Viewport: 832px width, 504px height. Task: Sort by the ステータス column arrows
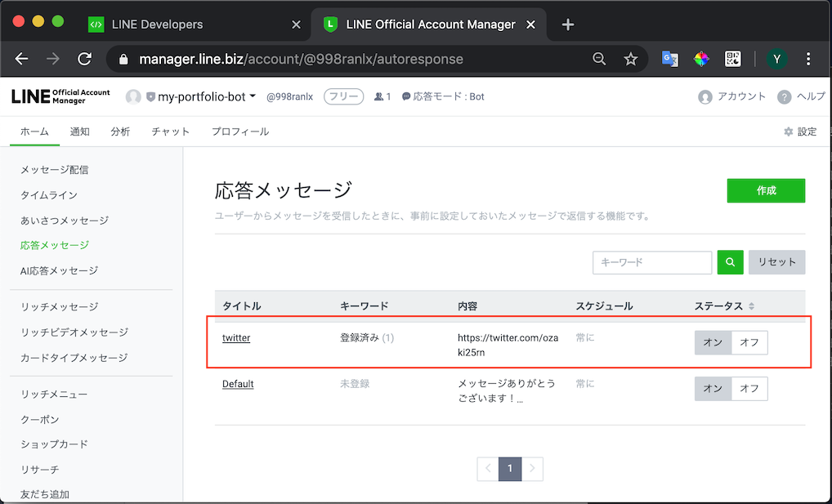coord(751,306)
